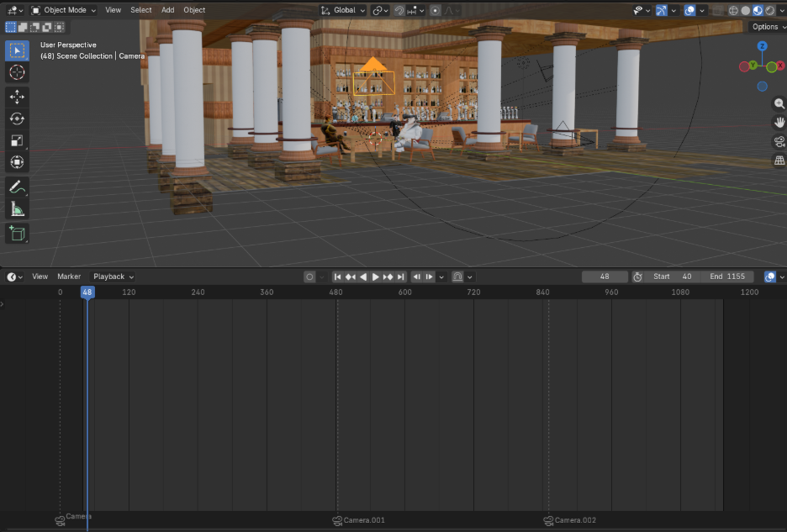Select the Scale tool
Image resolution: width=787 pixels, height=532 pixels.
(17, 140)
